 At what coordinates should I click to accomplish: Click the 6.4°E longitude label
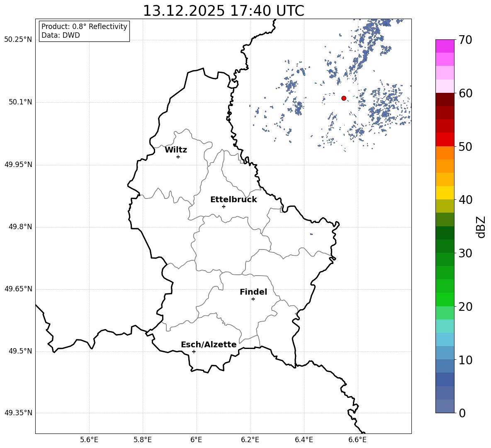click(304, 440)
